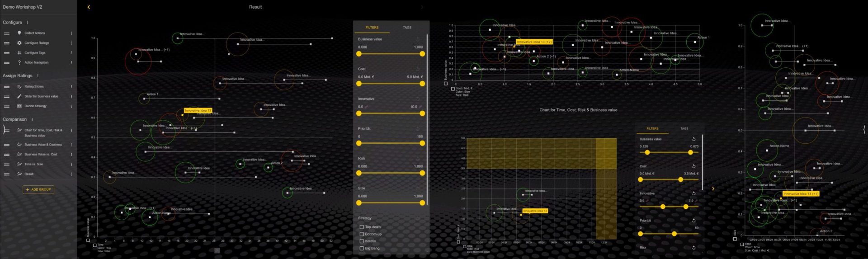Click the Configure Ratings gear icon
Image resolution: width=868 pixels, height=259 pixels.
(19, 43)
